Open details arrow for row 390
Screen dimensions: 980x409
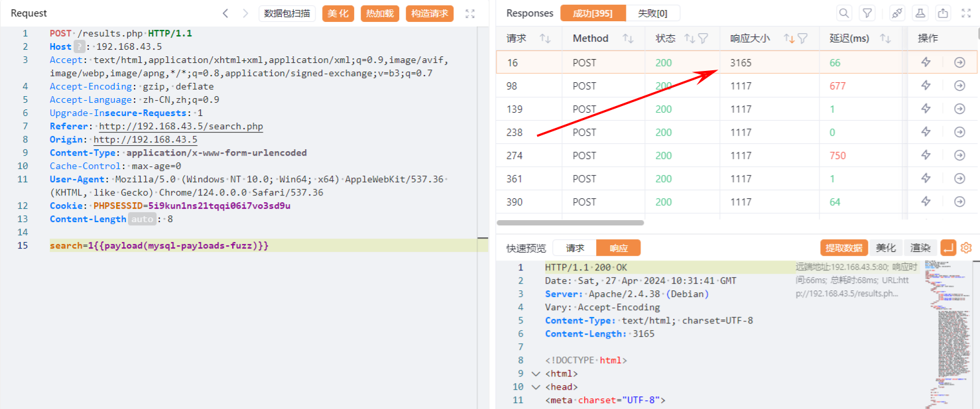tap(959, 202)
